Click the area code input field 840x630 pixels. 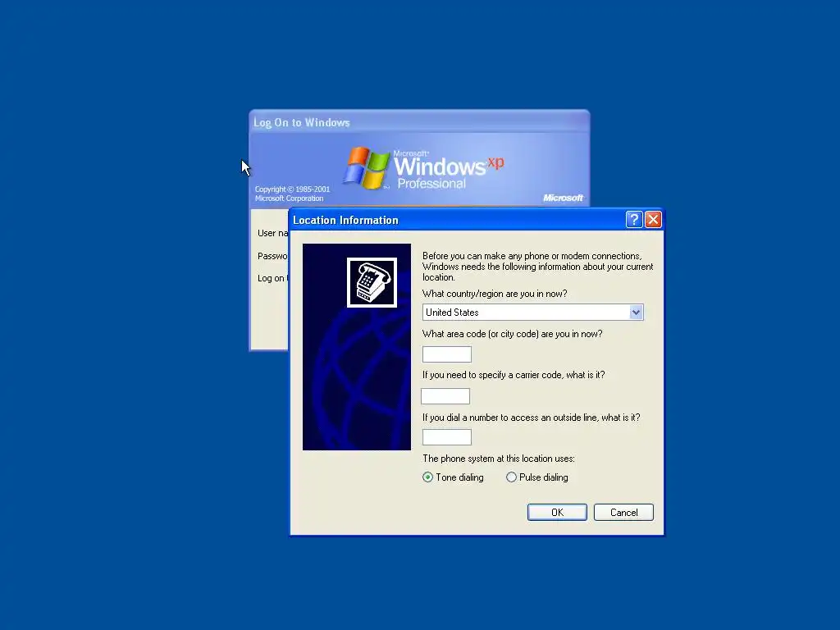click(447, 354)
